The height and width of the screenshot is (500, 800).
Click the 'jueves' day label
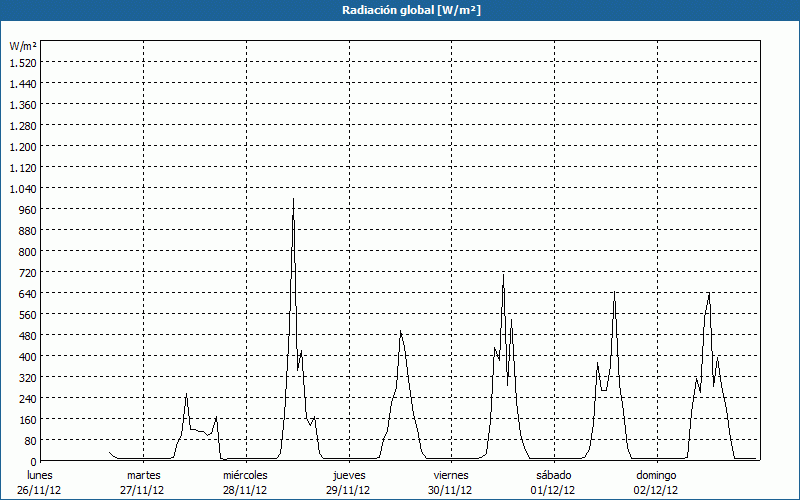tap(349, 475)
